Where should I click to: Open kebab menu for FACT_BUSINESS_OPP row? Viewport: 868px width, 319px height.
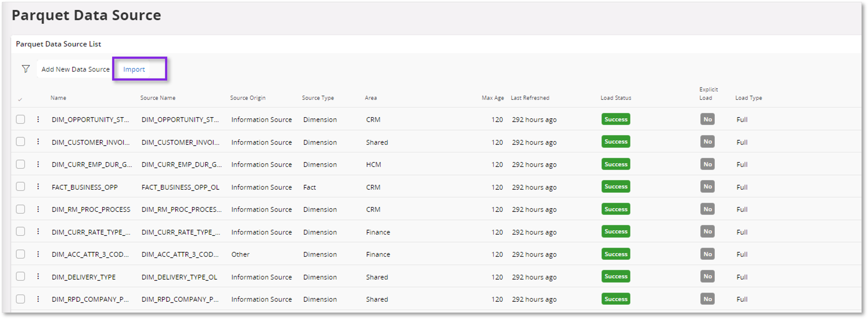coord(38,187)
